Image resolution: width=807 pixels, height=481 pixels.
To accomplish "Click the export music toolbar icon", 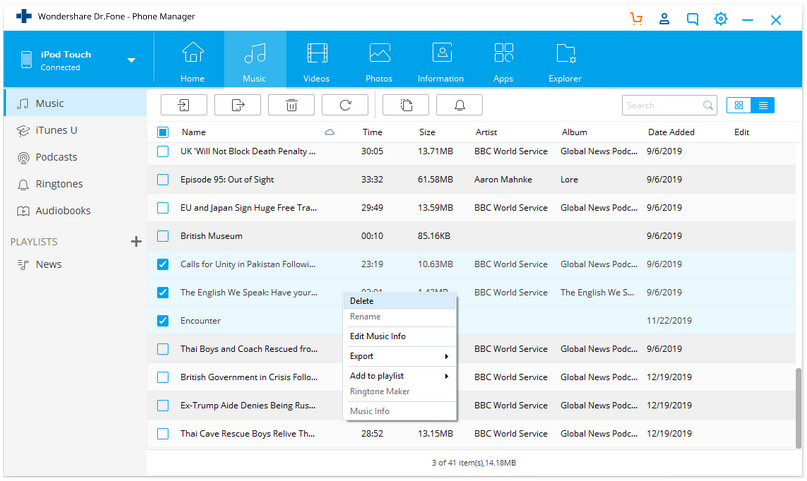I will point(238,105).
